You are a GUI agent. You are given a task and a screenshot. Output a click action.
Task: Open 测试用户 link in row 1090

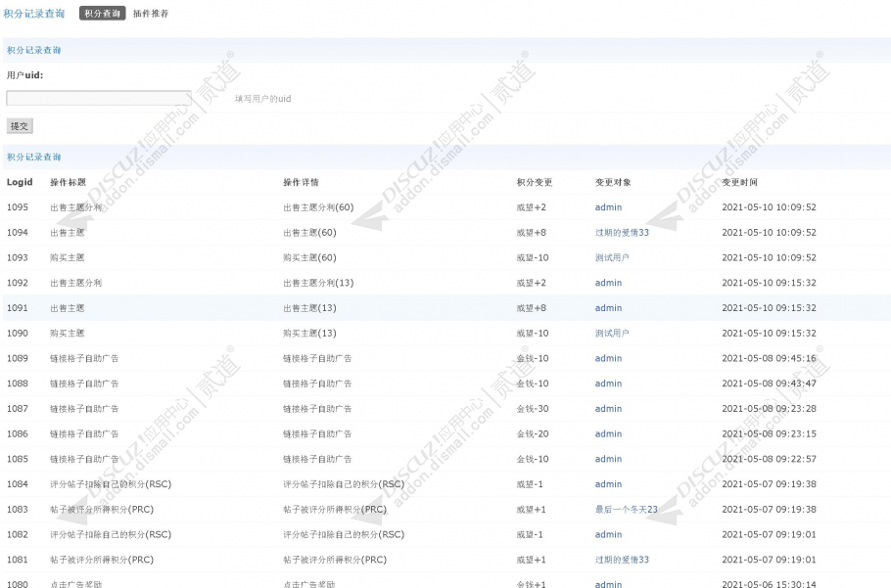coord(612,333)
